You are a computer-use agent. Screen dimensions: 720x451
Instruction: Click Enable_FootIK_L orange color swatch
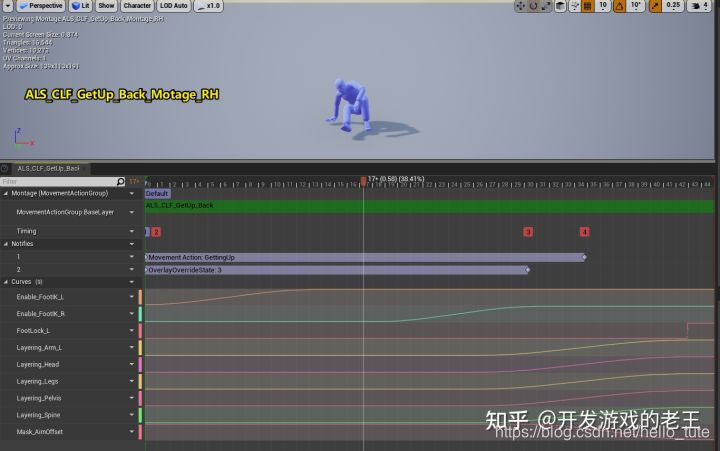point(140,297)
